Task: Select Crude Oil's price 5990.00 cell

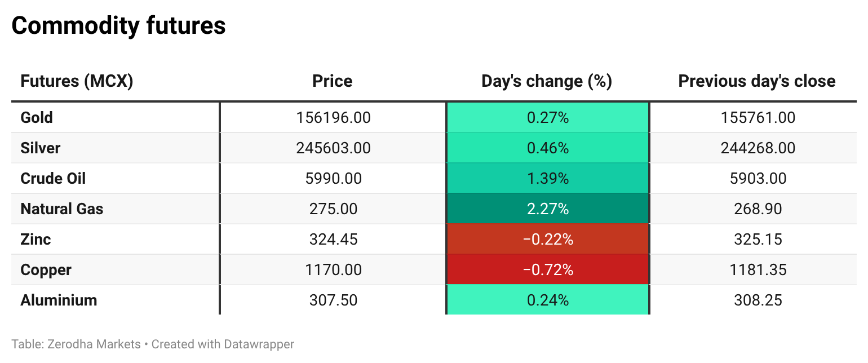Action: 333,179
